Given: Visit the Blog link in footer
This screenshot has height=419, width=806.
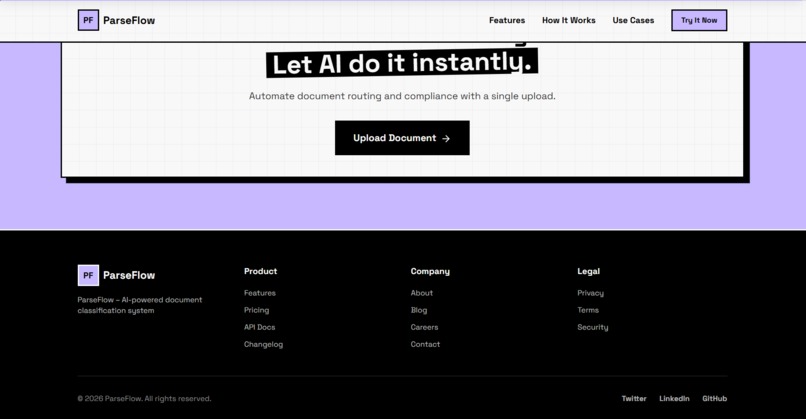Looking at the screenshot, I should [x=419, y=310].
